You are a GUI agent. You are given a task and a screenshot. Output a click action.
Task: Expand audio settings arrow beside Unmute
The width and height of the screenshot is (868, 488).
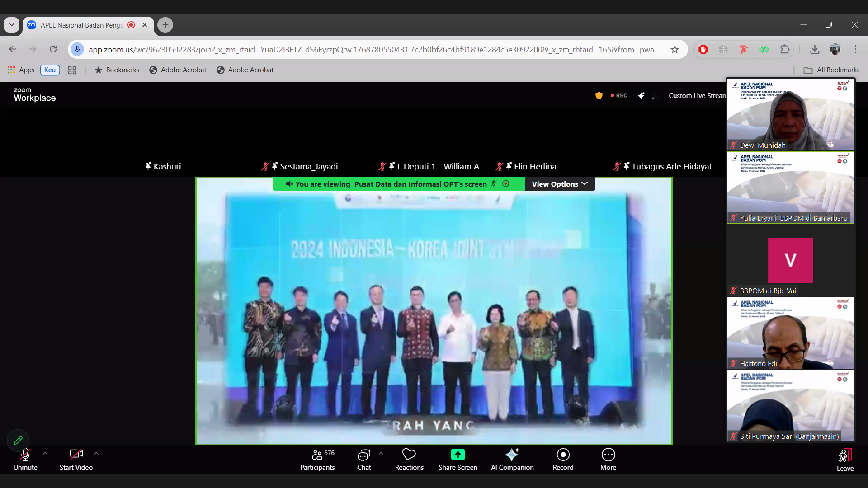pyautogui.click(x=45, y=453)
